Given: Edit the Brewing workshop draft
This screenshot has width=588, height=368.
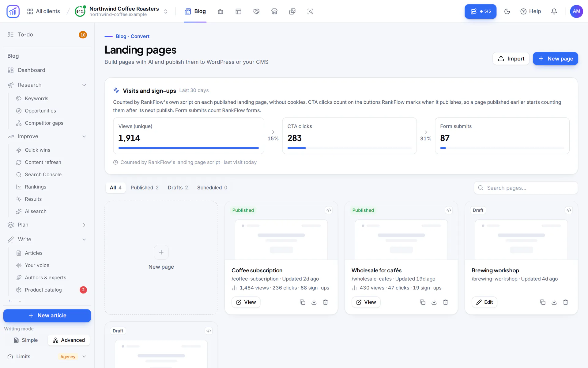Looking at the screenshot, I should click(484, 302).
